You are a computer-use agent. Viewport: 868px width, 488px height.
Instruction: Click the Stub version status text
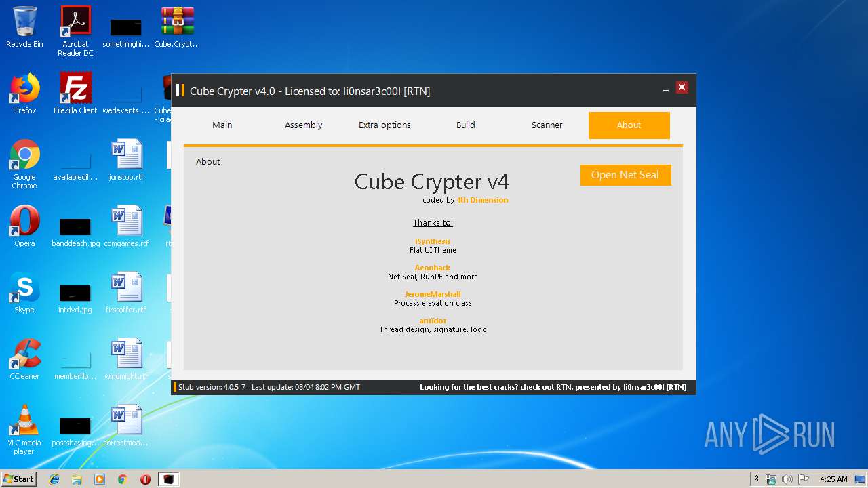[x=269, y=387]
